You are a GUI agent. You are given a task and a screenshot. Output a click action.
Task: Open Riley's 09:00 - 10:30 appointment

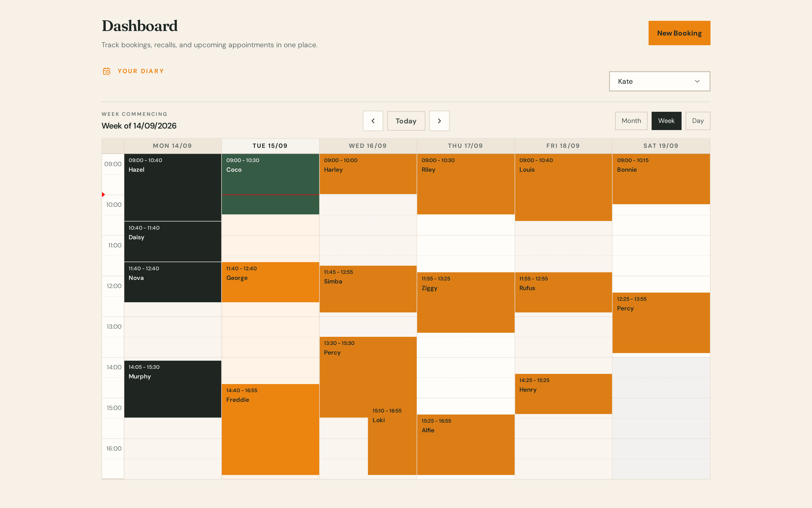click(x=465, y=184)
